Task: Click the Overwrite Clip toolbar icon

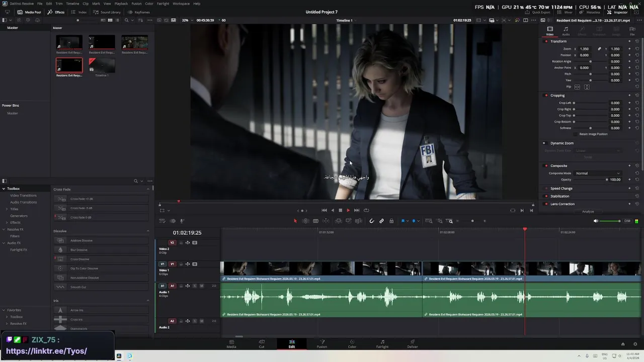Action: click(349, 221)
